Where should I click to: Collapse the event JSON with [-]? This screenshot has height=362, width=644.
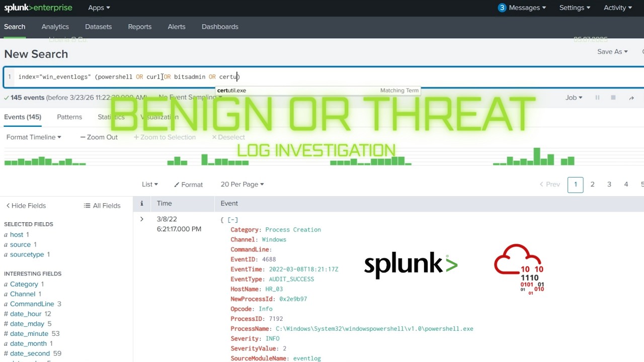tap(232, 220)
